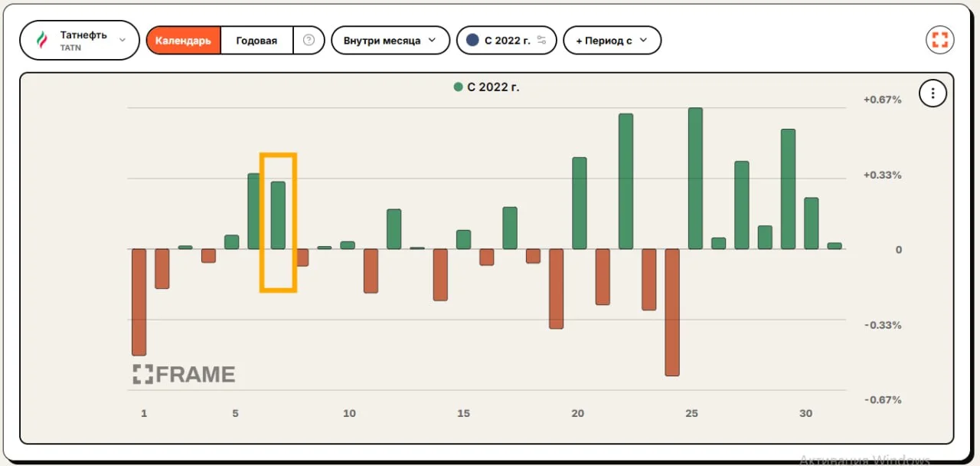The width and height of the screenshot is (980, 466).
Task: Click the green bar for day 22
Action: [x=626, y=181]
